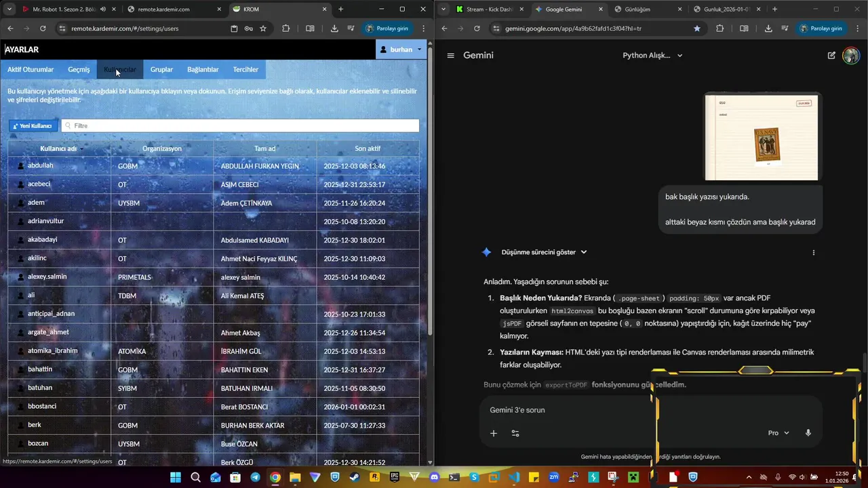
Task: Add attachment with plus icon in Gemini prompt
Action: 494,433
